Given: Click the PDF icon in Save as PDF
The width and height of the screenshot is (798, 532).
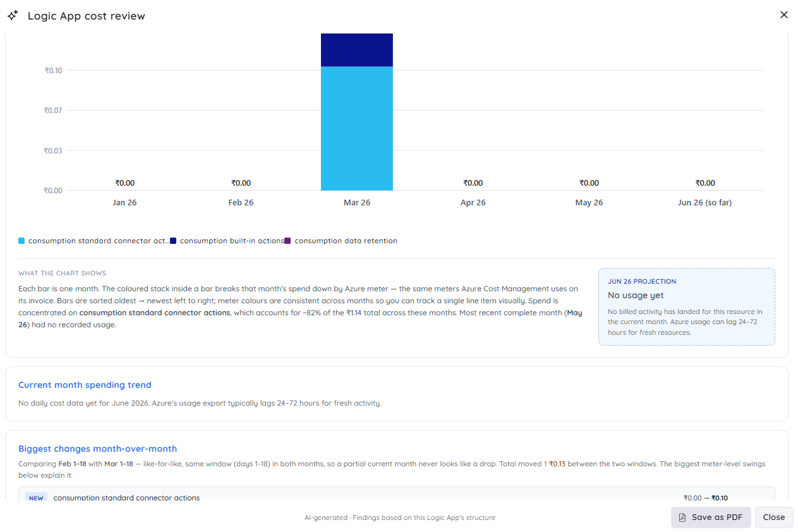Looking at the screenshot, I should pos(682,517).
